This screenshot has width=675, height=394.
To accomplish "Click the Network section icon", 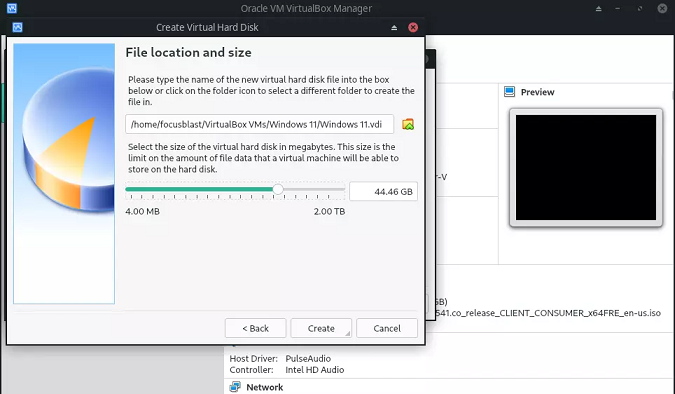I will (x=235, y=387).
